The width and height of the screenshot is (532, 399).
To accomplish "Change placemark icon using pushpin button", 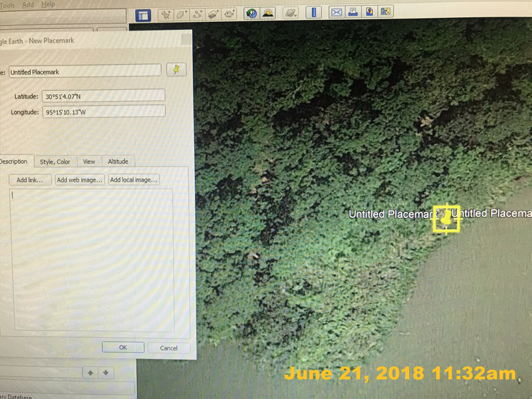I will pos(176,70).
